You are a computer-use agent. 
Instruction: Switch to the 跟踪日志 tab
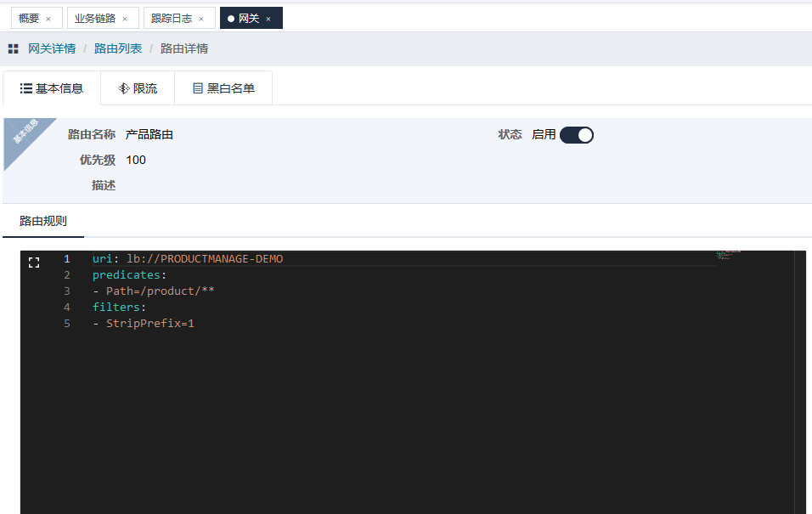(x=172, y=18)
